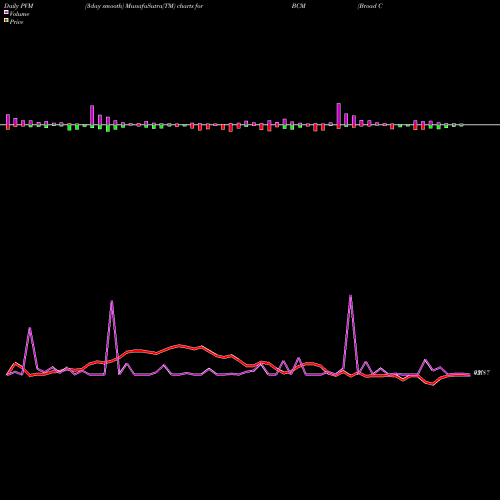Image resolution: width=500 pixels, height=500 pixels.
Task: Click the last value label beside the lines
Action: point(482,373)
